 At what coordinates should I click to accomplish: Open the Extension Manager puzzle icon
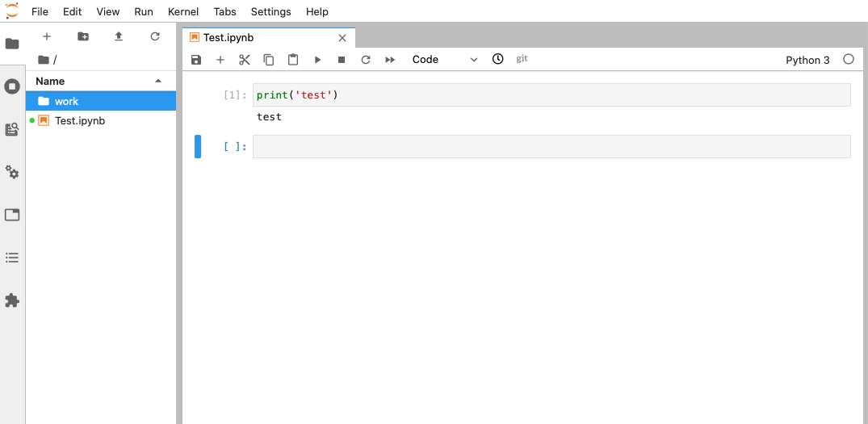(12, 300)
